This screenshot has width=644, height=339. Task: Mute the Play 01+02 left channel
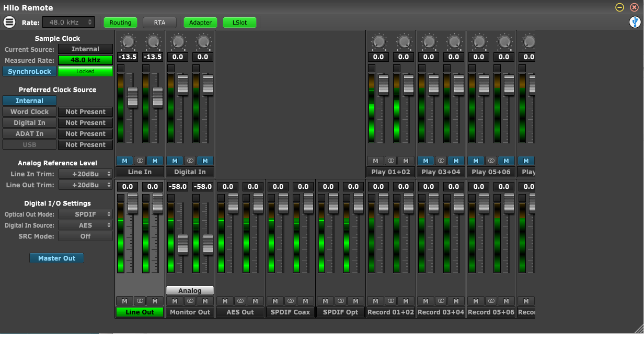(x=375, y=161)
